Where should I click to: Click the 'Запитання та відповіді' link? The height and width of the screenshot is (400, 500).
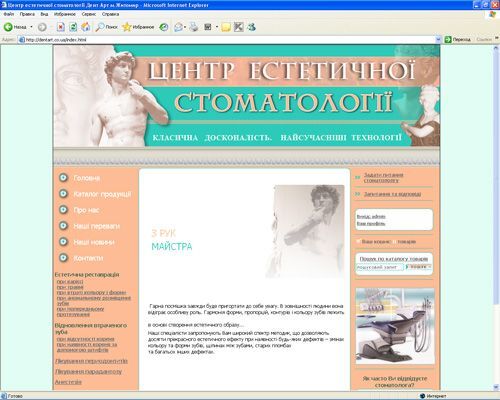click(x=392, y=194)
